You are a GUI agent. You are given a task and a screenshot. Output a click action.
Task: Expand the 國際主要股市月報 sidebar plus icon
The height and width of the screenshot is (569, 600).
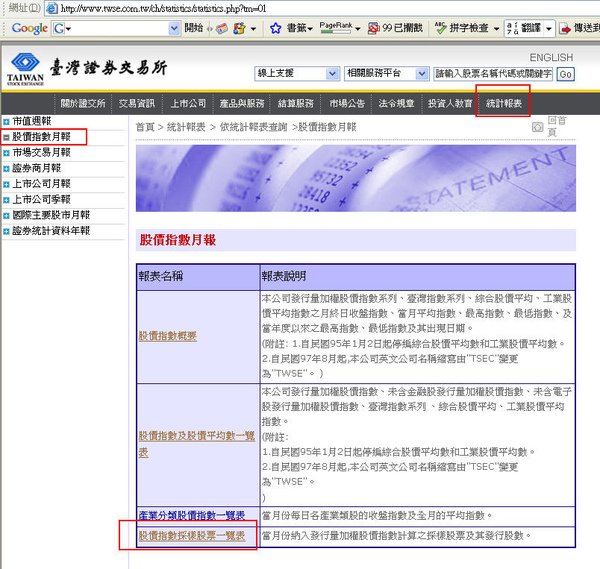[6, 216]
